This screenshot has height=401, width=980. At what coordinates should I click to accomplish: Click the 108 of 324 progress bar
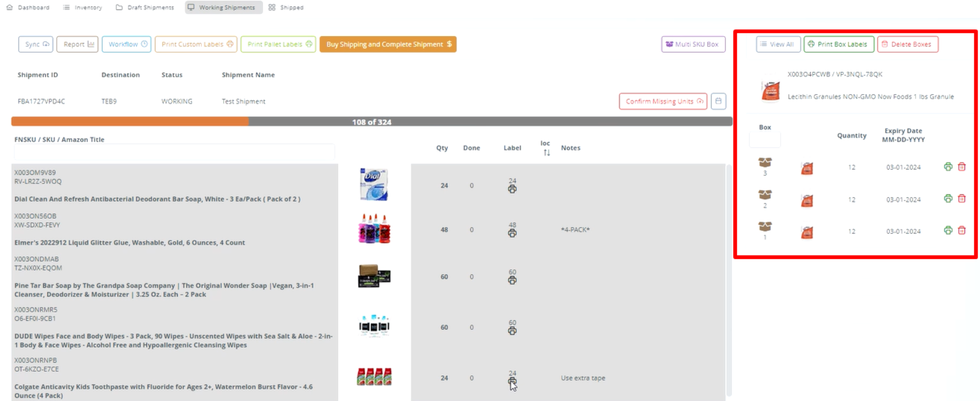372,121
